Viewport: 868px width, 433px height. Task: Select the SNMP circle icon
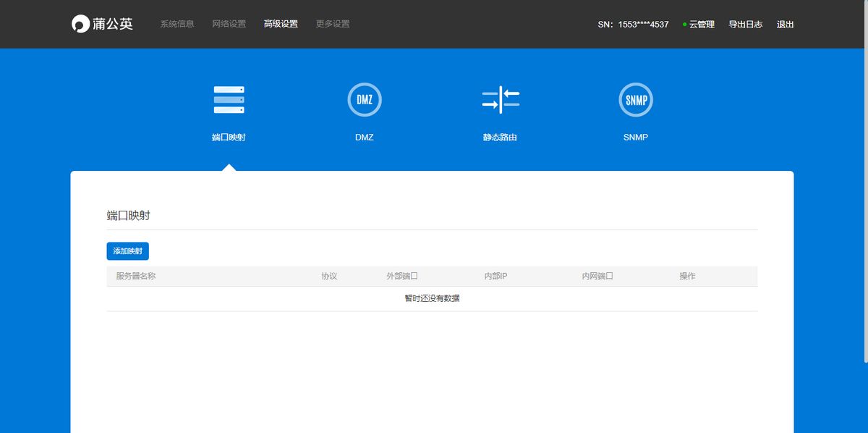tap(636, 100)
